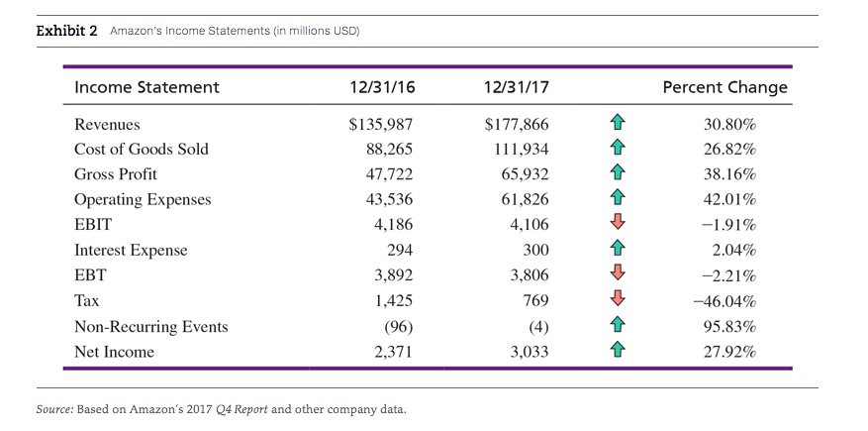Click the red down arrow for EBT

(x=617, y=275)
